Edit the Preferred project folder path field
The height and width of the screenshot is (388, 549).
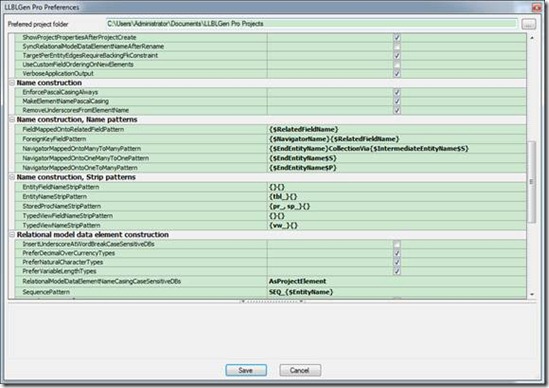coord(311,24)
